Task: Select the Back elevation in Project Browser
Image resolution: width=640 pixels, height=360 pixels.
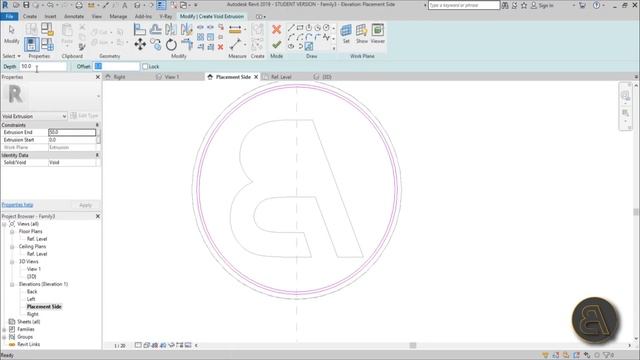Action: [32, 292]
